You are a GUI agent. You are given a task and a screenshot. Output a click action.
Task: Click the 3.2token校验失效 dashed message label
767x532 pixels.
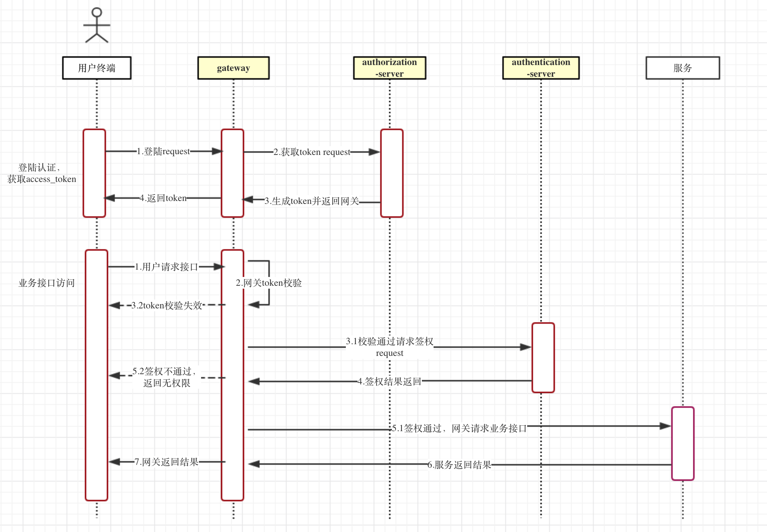point(166,305)
